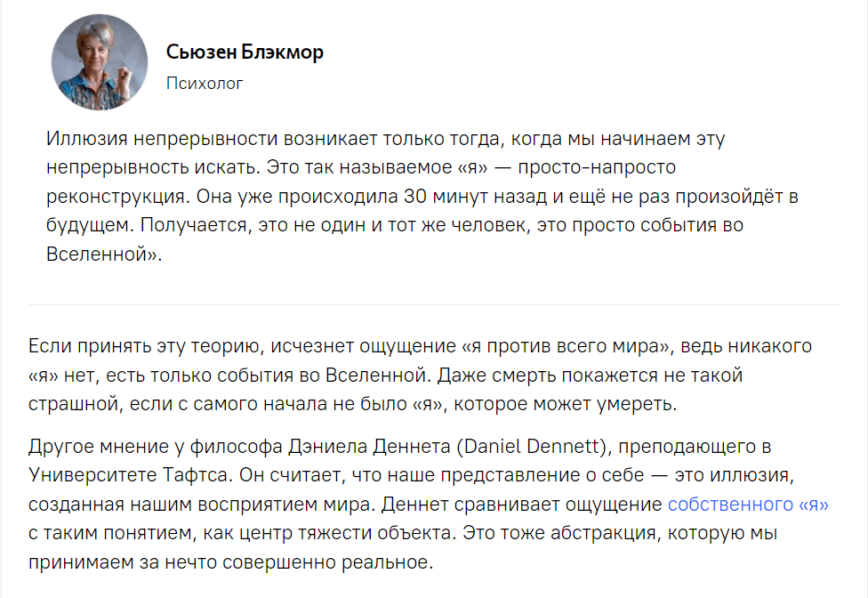Select the Психолог caption under the name
The image size is (868, 598).
click(x=205, y=83)
